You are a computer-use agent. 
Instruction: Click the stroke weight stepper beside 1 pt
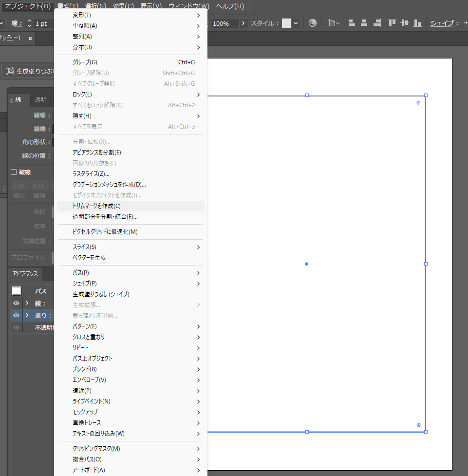pos(29,23)
